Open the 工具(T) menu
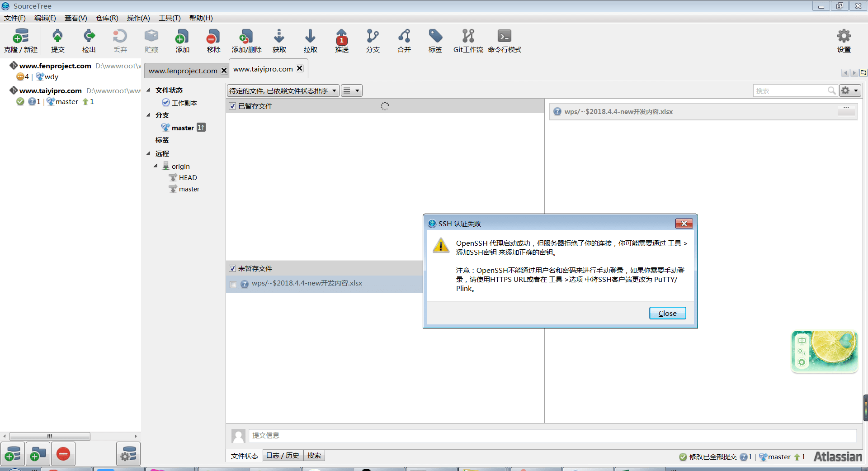This screenshot has height=471, width=868. click(169, 18)
